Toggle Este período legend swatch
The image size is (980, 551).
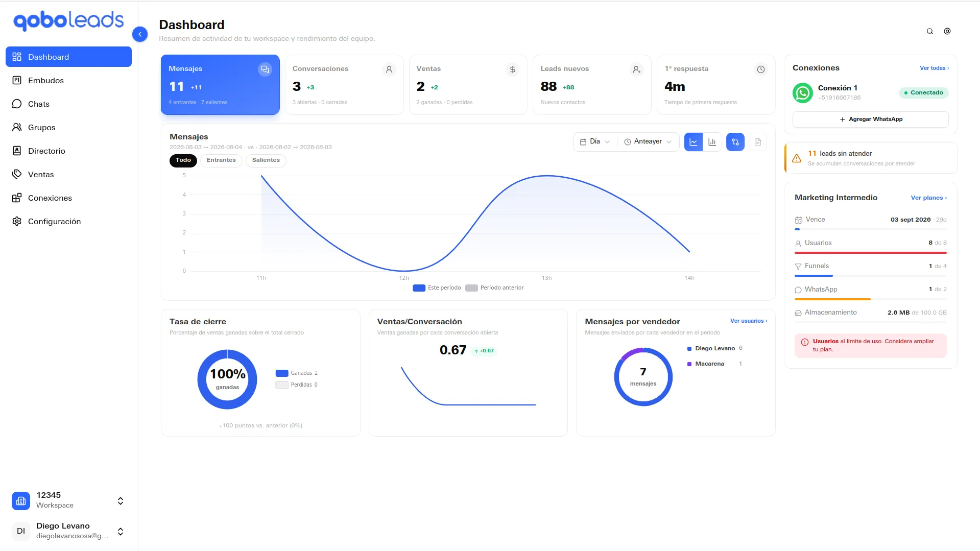[419, 288]
